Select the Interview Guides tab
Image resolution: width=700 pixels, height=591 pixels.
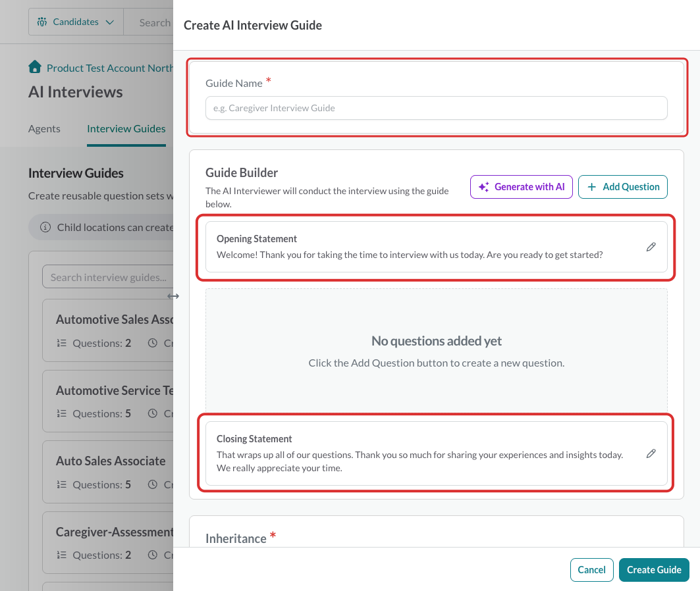point(126,128)
